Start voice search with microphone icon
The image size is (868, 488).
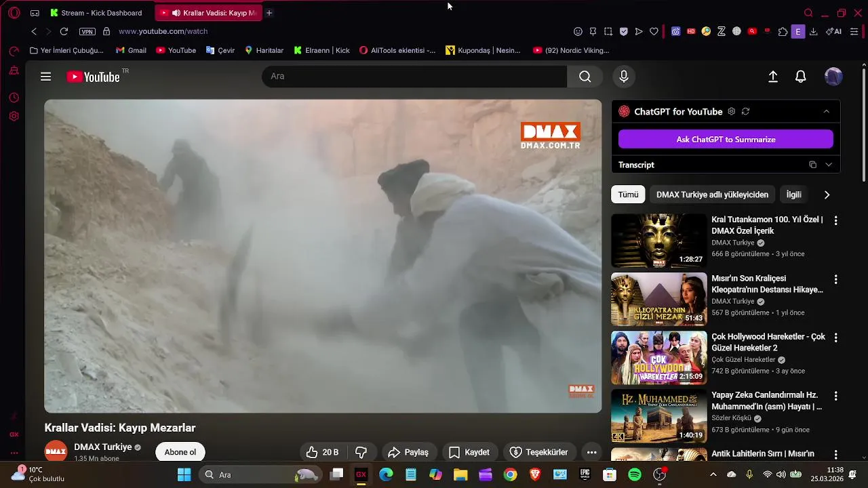(x=624, y=77)
